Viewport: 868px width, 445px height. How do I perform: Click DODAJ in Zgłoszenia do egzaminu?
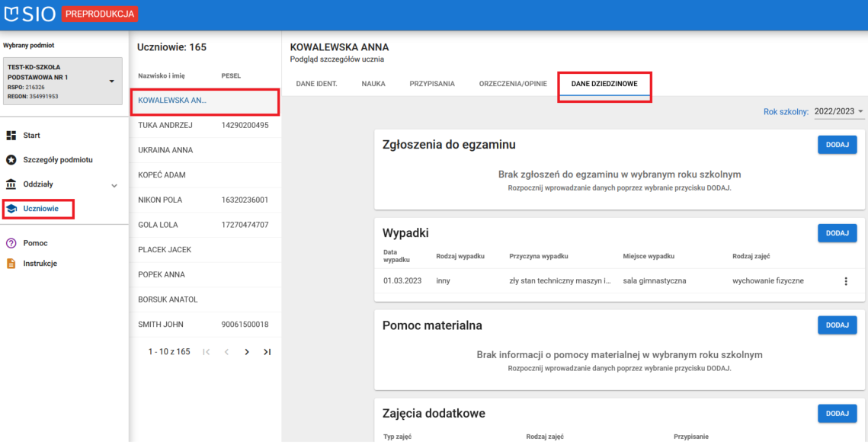point(837,144)
